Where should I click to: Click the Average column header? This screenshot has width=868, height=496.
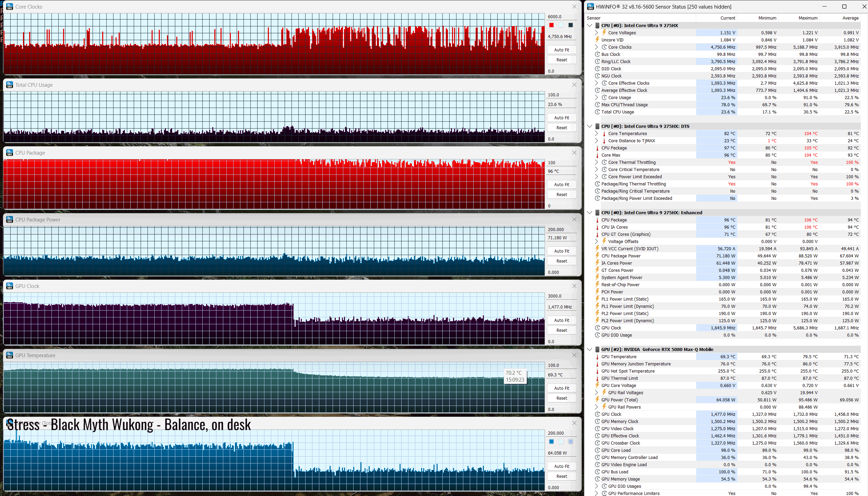[840, 18]
